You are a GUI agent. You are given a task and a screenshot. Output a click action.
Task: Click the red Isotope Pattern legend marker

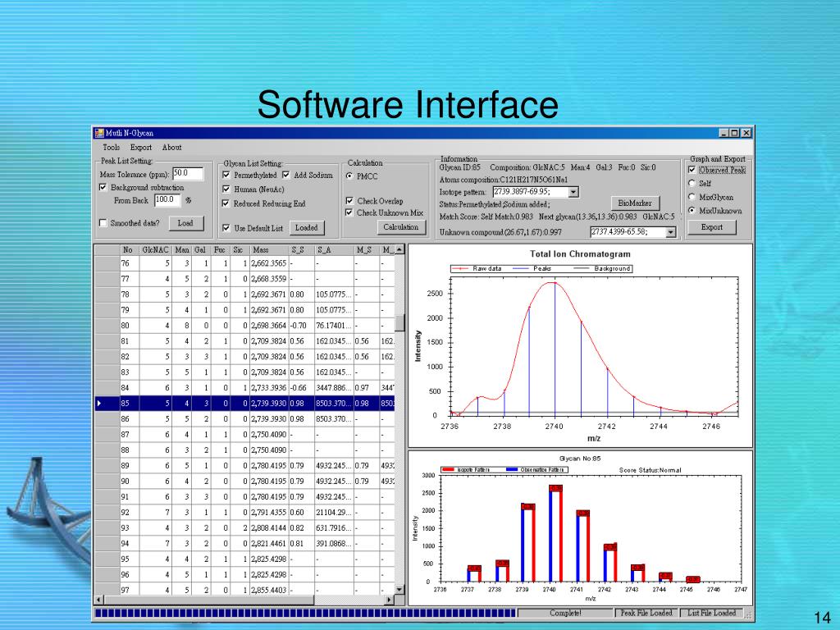(x=449, y=469)
